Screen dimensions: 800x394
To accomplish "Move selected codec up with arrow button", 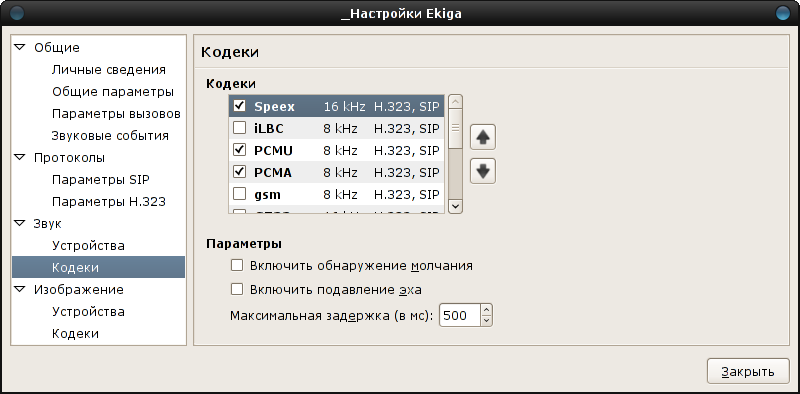I will (x=483, y=138).
